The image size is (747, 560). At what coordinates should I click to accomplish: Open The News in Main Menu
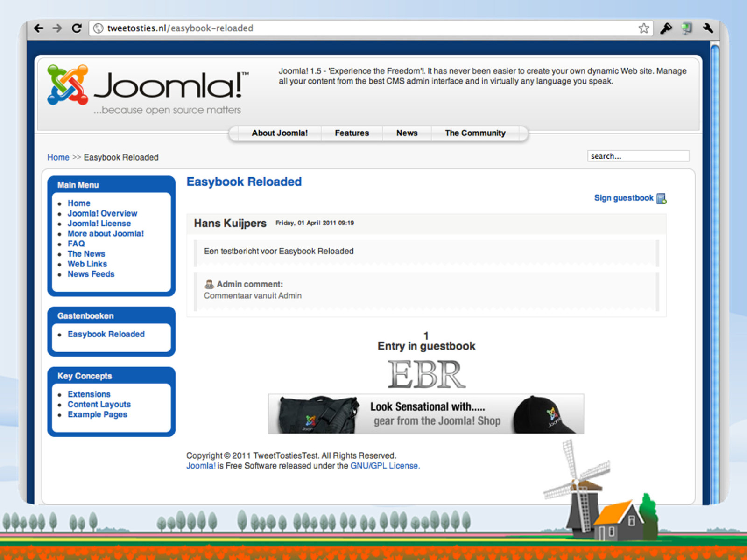[86, 254]
